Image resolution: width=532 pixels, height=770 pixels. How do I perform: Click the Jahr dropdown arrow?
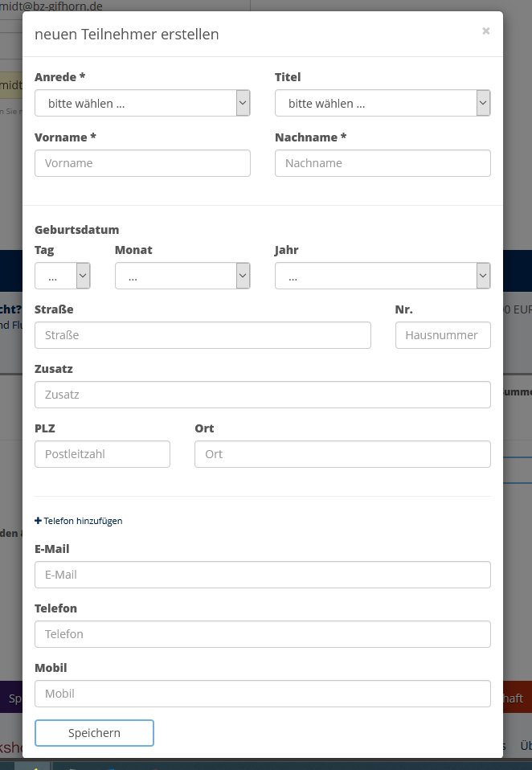click(x=483, y=276)
